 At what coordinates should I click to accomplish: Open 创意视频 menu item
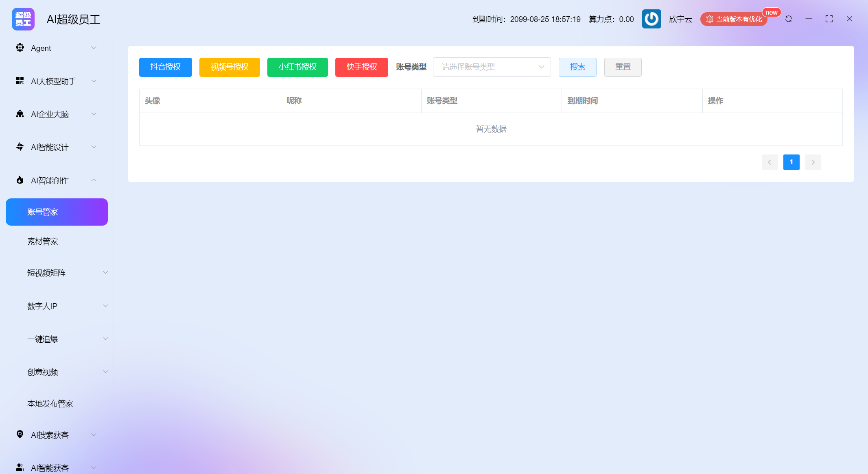(x=42, y=372)
